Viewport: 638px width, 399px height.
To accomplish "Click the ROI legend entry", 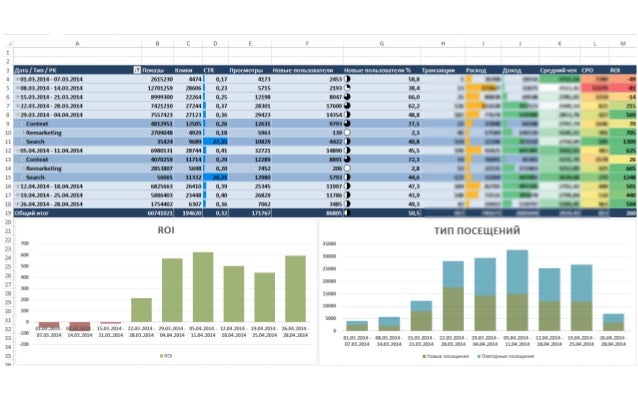I will tap(166, 356).
